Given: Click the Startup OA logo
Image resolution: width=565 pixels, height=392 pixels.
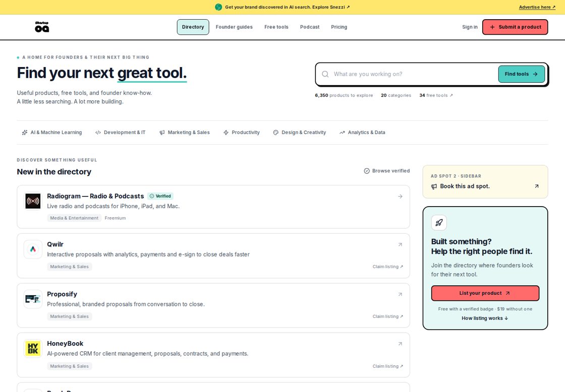Looking at the screenshot, I should [42, 27].
